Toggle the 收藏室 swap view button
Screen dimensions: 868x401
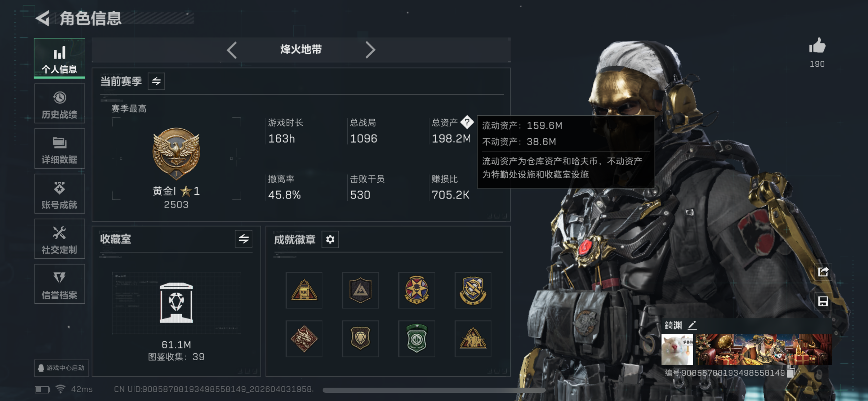[x=244, y=239]
